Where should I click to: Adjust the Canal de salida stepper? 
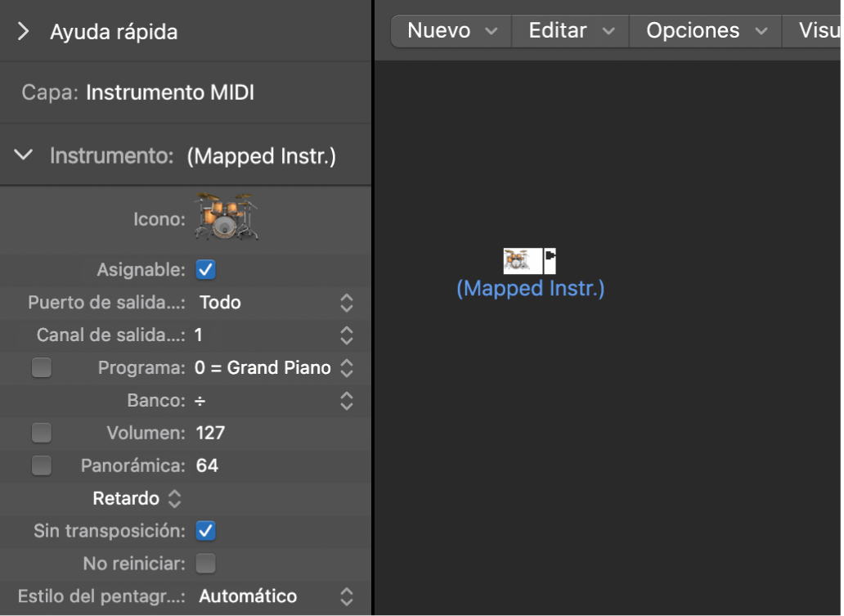click(345, 335)
